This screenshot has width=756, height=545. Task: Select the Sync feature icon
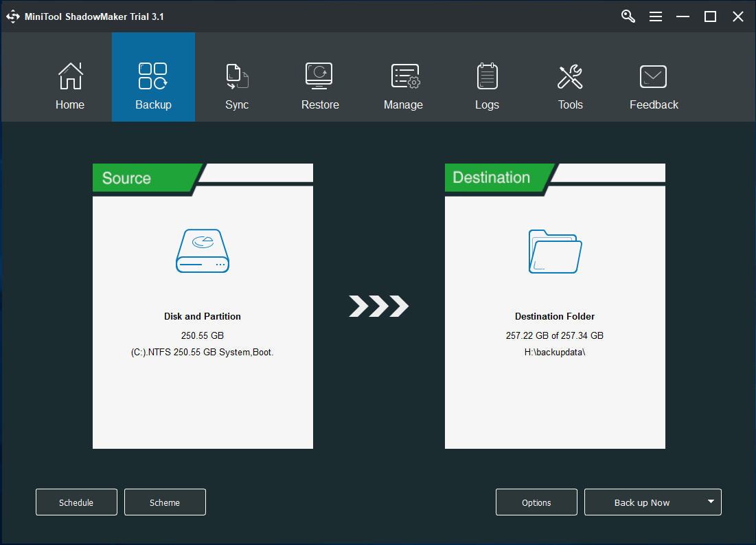coord(237,76)
